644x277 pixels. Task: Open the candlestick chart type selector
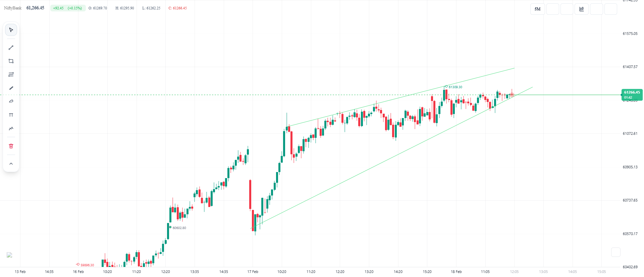pyautogui.click(x=581, y=9)
